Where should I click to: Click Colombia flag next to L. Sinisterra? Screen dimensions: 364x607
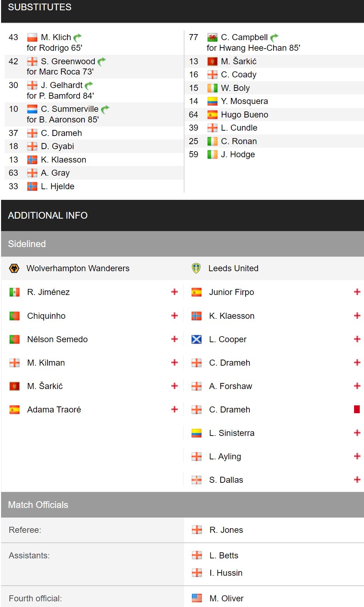point(197,433)
